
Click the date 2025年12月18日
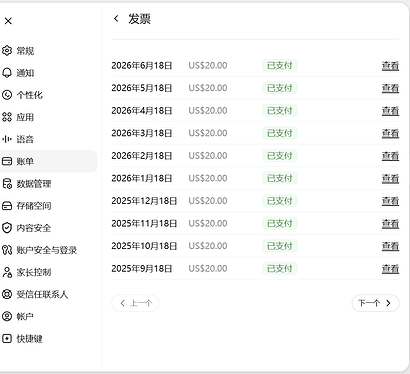pos(144,201)
